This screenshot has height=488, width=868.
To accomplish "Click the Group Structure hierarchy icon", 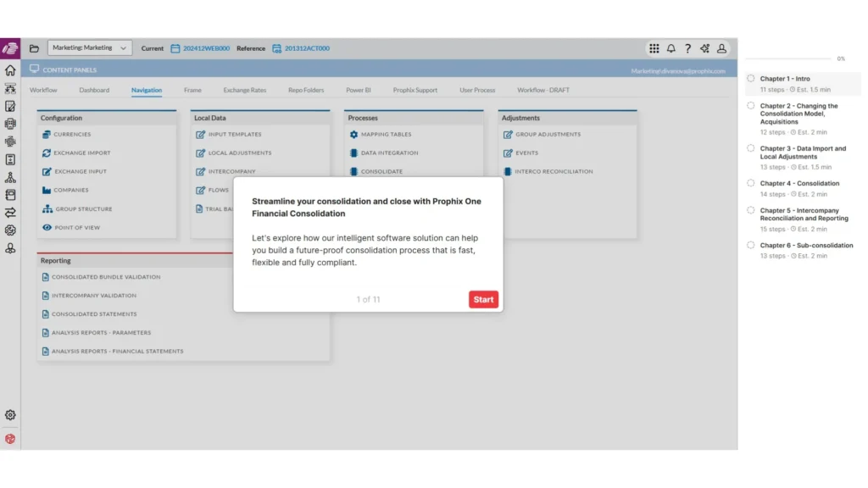I will [x=47, y=208].
